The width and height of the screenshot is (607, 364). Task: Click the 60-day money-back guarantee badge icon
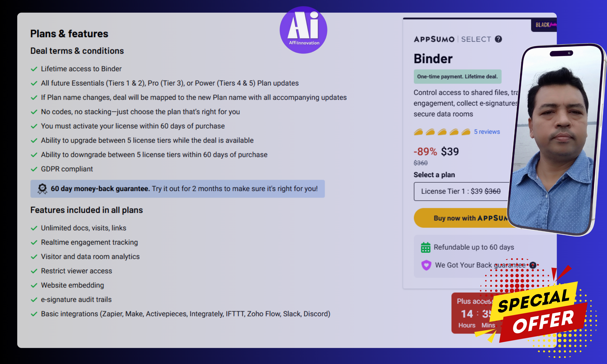(42, 189)
